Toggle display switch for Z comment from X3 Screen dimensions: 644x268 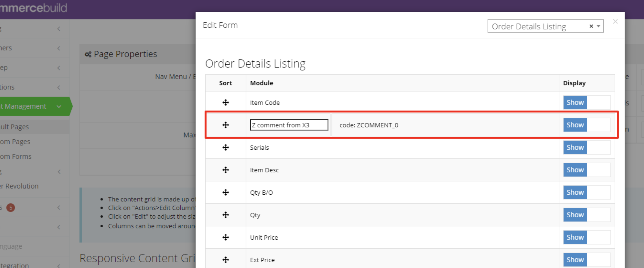click(586, 125)
